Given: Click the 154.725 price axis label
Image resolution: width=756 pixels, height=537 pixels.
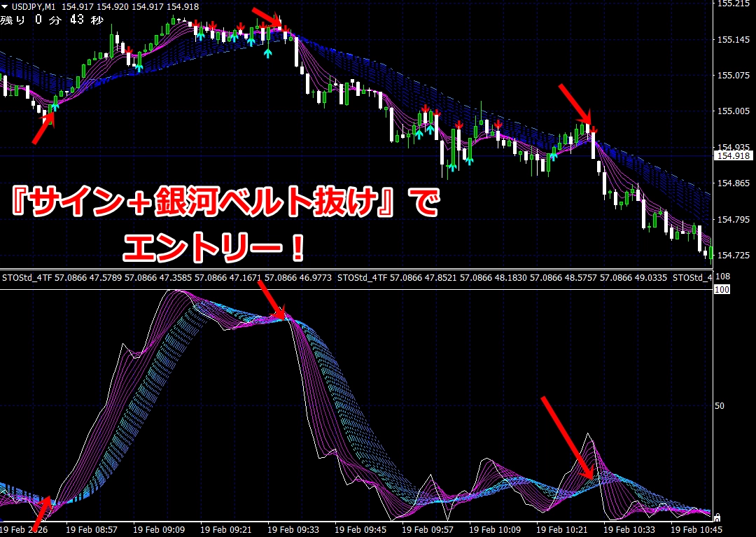Looking at the screenshot, I should point(734,255).
